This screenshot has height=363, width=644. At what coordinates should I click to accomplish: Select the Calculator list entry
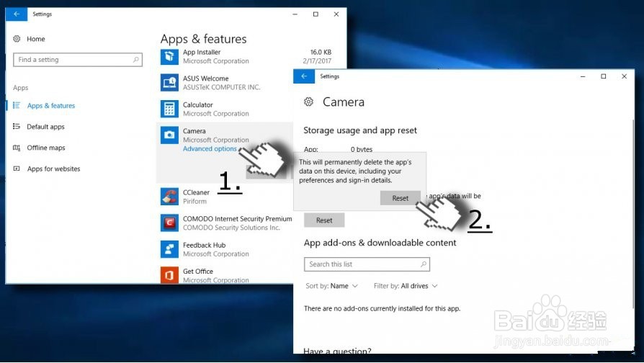tap(225, 109)
